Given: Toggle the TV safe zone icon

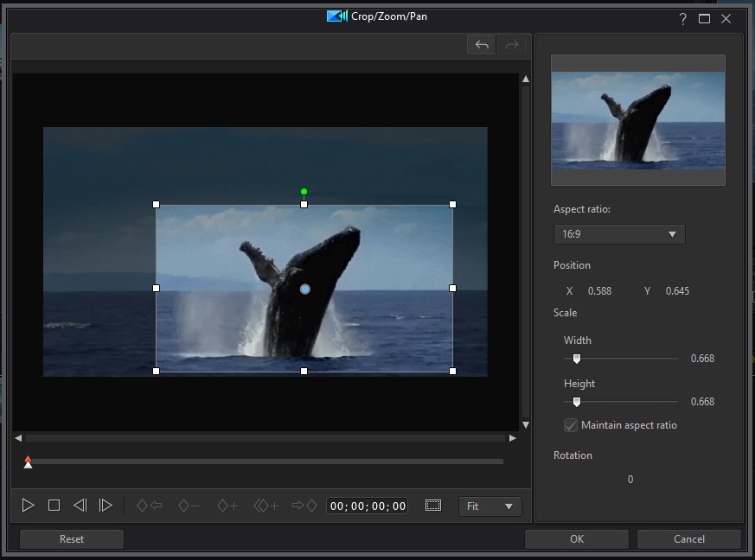Looking at the screenshot, I should coord(433,506).
